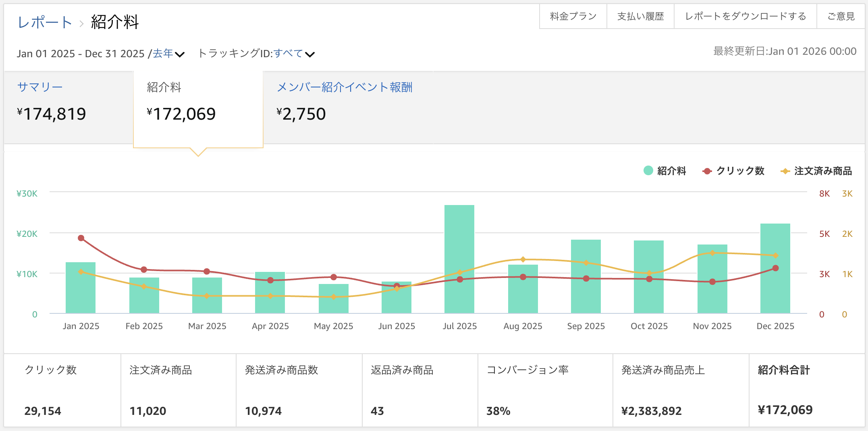Click the Jan 2025 red click-count point
This screenshot has height=431, width=868.
[x=81, y=238]
